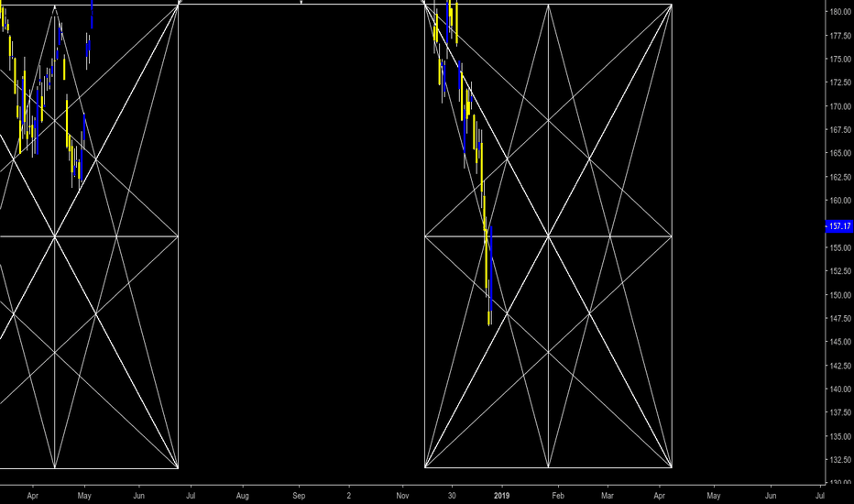Click the Nov label on time axis
854x504 pixels.
[x=402, y=496]
